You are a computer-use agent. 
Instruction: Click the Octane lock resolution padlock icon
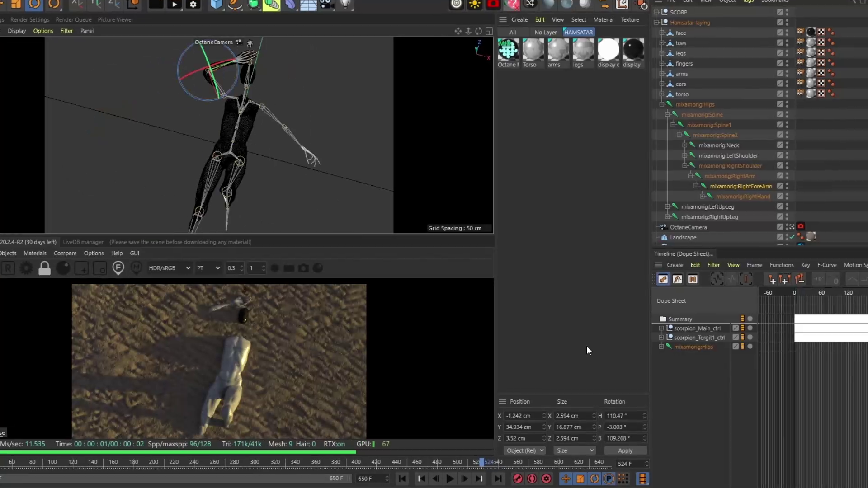pyautogui.click(x=44, y=268)
